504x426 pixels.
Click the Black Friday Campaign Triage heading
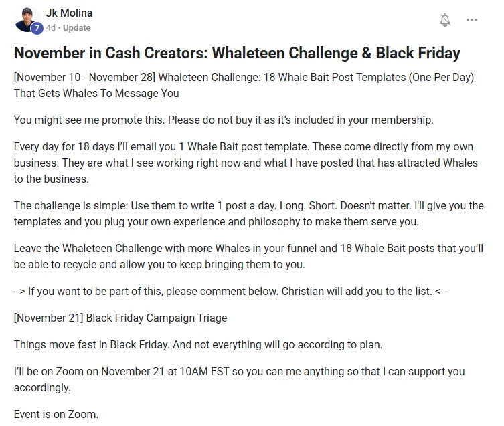tap(120, 318)
